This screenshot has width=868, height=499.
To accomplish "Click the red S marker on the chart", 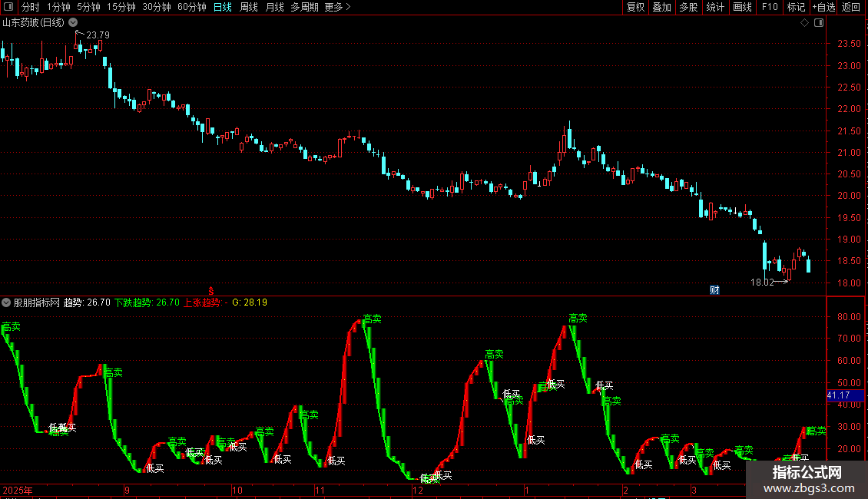I will pos(211,290).
